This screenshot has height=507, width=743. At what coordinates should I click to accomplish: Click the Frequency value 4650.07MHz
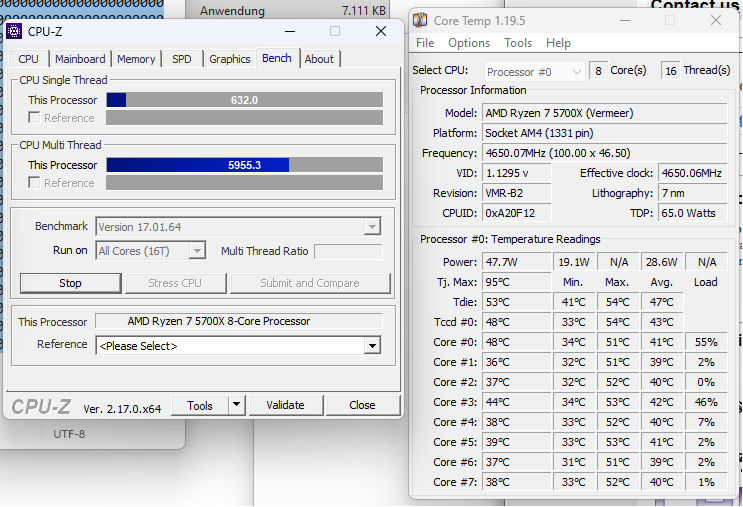(x=605, y=153)
